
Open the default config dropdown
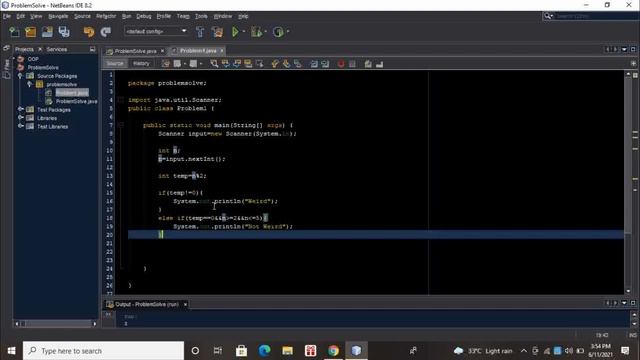point(156,31)
